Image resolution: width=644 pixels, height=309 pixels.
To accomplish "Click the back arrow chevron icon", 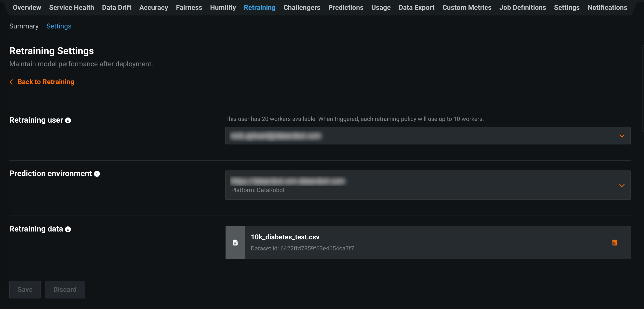I will tap(11, 82).
